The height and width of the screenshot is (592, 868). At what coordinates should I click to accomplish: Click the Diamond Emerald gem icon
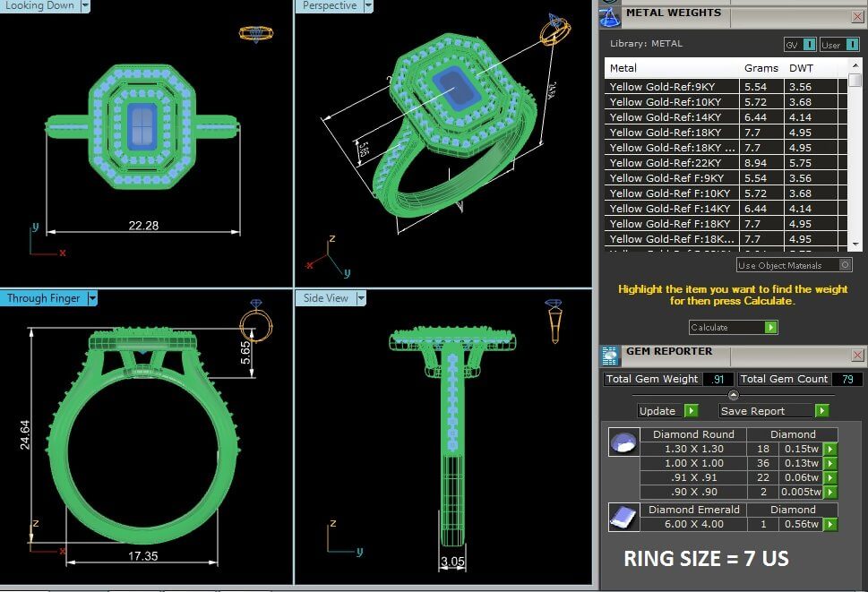[623, 517]
